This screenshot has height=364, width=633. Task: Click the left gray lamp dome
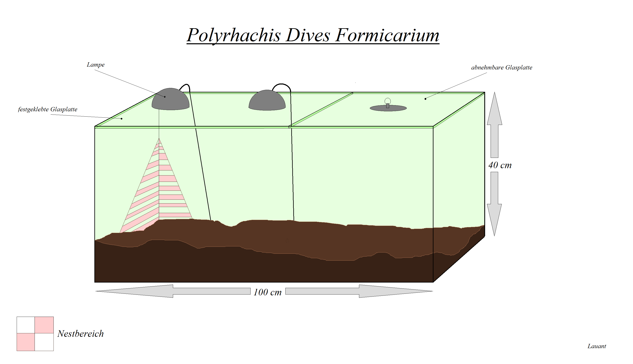pyautogui.click(x=170, y=100)
